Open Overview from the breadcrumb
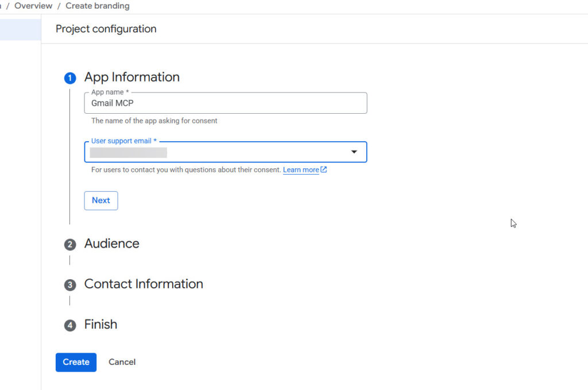 pyautogui.click(x=33, y=6)
